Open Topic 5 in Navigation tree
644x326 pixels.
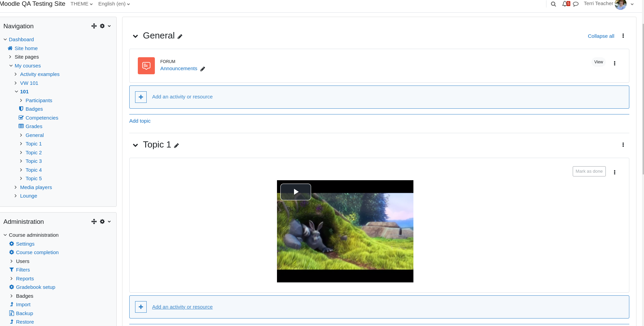coord(34,178)
